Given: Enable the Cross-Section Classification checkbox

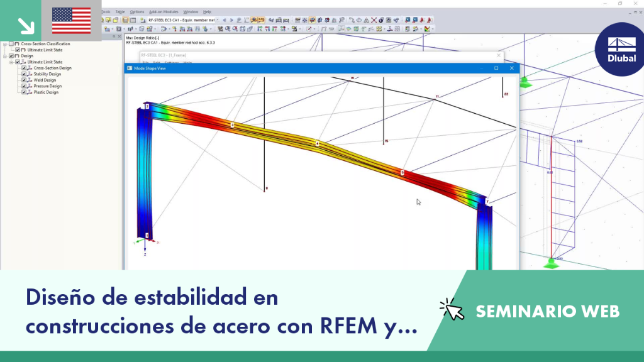Looking at the screenshot, I should 11,43.
